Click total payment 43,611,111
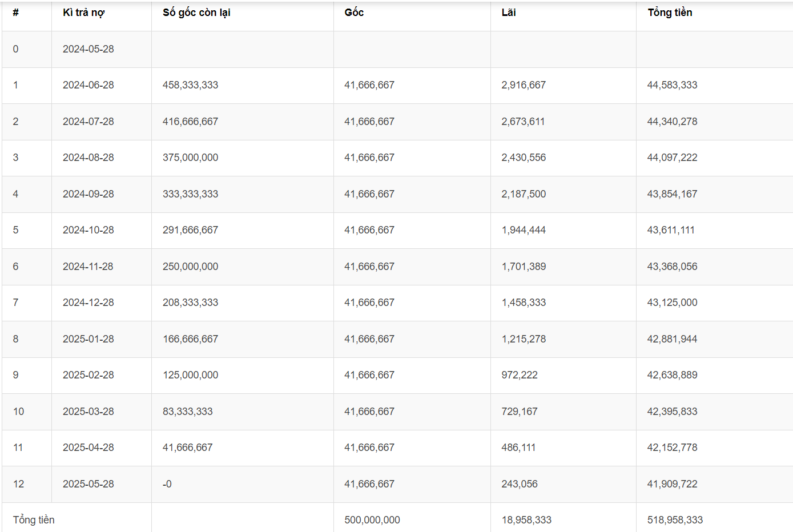Viewport: 793px width, 532px height. click(671, 230)
